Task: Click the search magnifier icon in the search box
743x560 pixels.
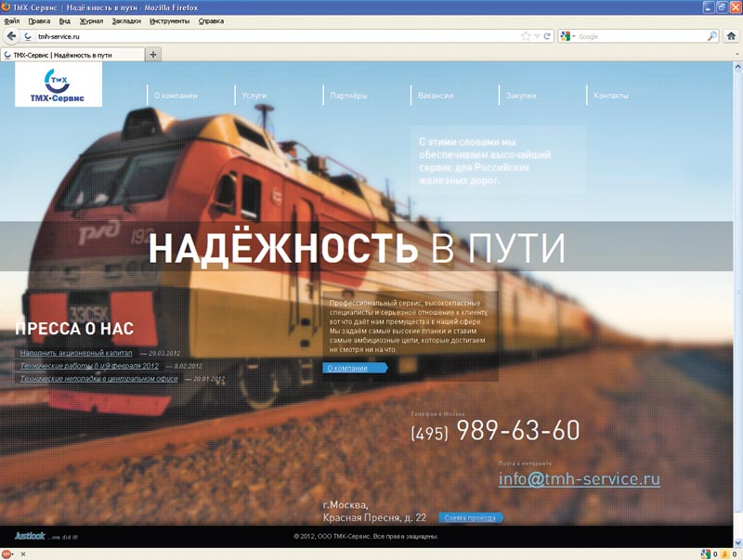Action: (712, 36)
